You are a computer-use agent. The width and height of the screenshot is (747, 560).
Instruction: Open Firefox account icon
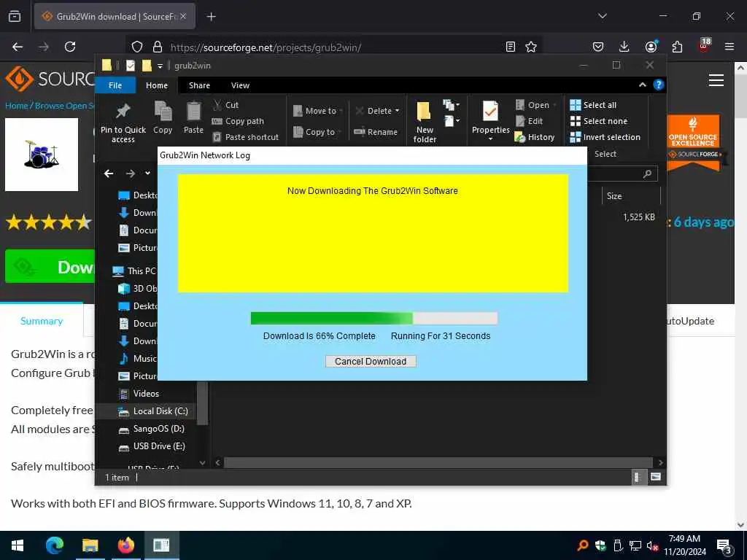coord(650,47)
